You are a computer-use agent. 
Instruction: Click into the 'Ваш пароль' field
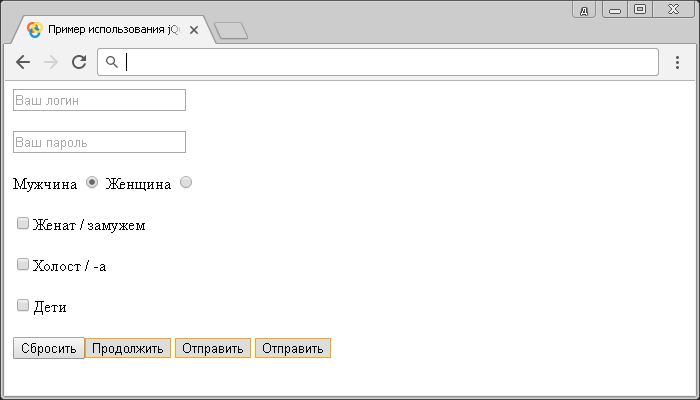99,142
